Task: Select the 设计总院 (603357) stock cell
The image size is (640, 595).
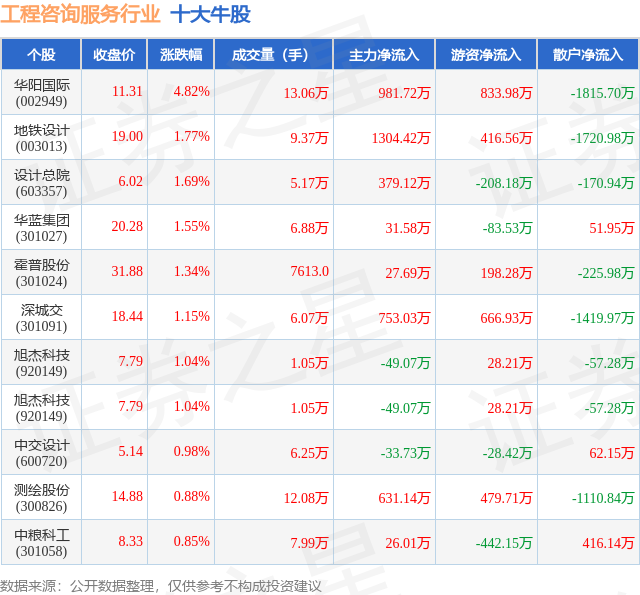Action: point(41,183)
